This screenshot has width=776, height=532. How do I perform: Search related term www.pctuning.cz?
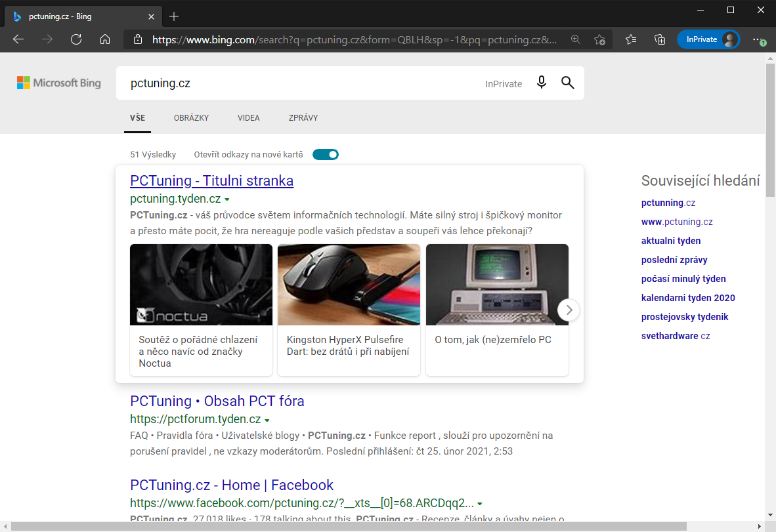(677, 222)
